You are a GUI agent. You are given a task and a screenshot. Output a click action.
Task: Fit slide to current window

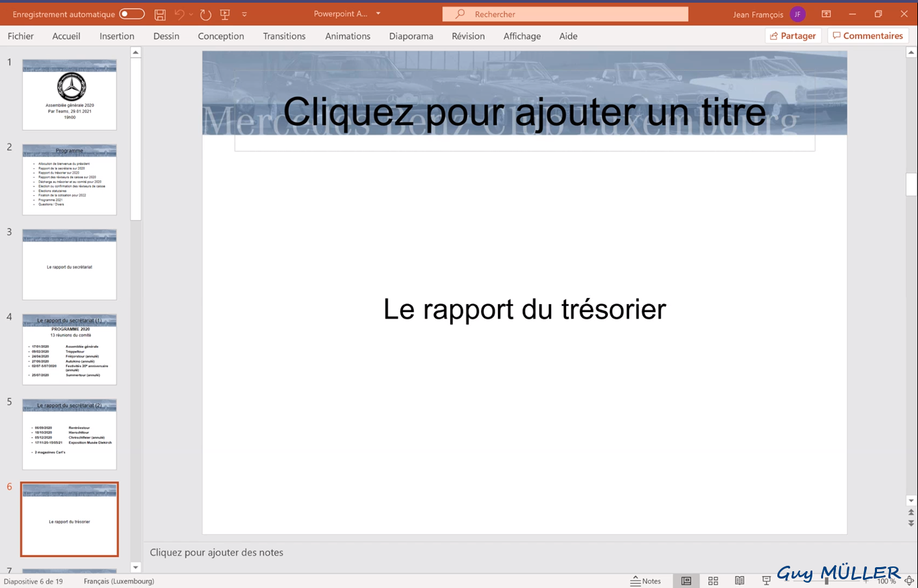[x=909, y=581]
